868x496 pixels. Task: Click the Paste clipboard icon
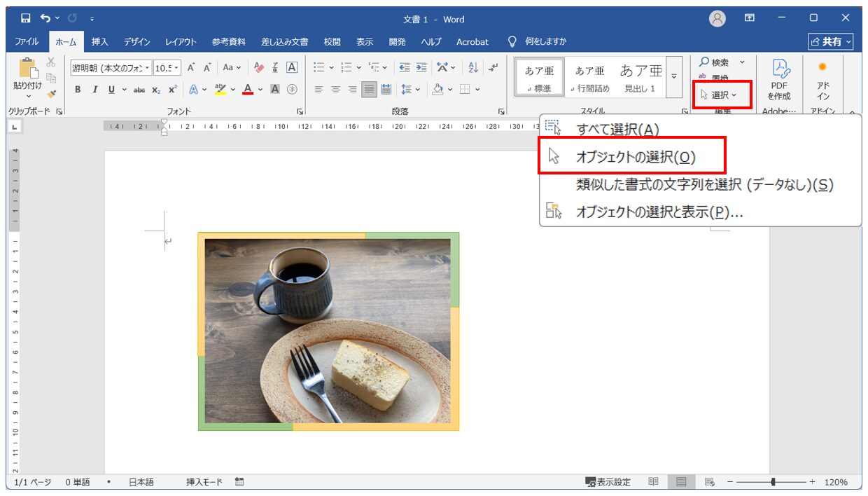(27, 68)
